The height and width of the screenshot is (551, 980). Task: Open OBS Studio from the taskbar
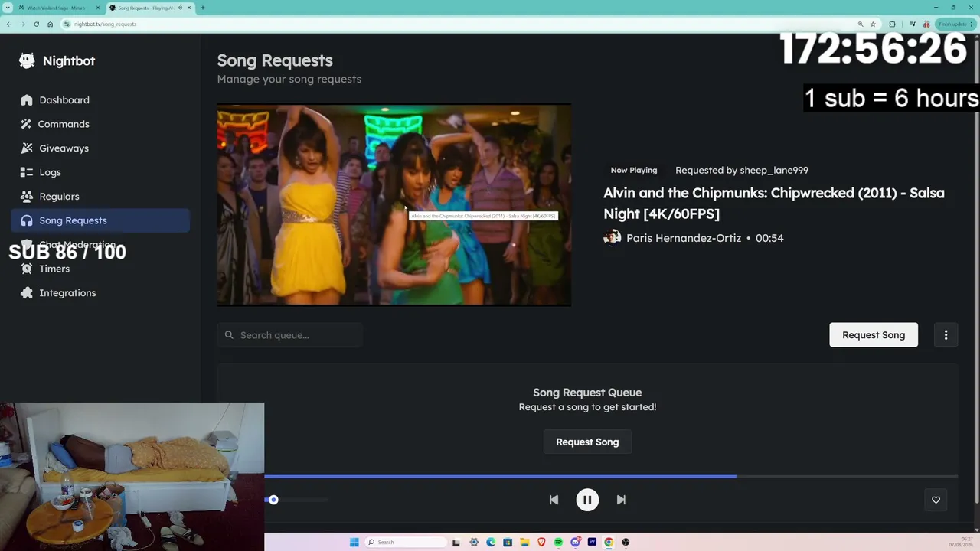626,542
